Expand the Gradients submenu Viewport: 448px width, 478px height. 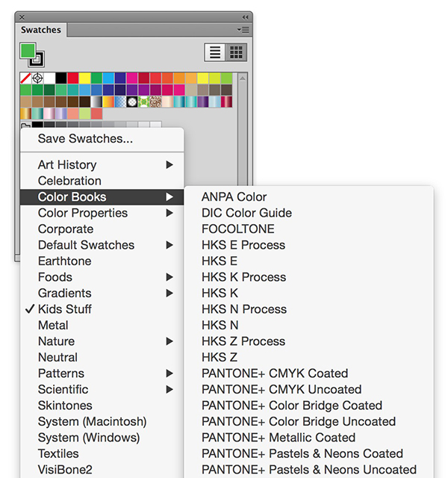pos(102,294)
